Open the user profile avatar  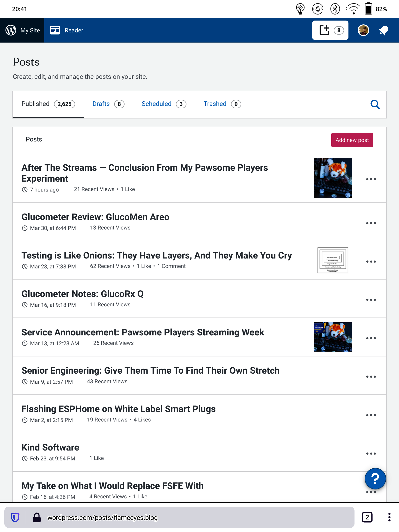(363, 30)
